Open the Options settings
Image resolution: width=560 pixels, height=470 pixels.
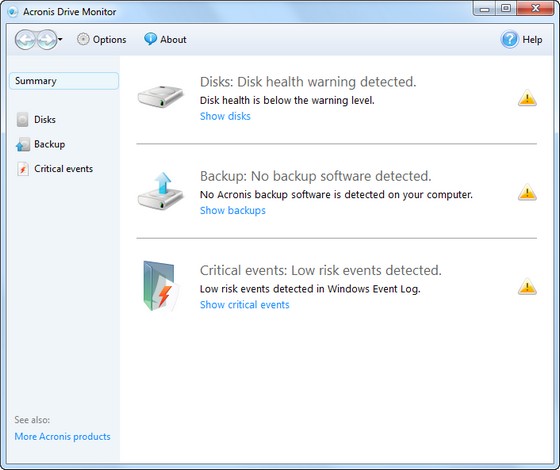pos(102,39)
